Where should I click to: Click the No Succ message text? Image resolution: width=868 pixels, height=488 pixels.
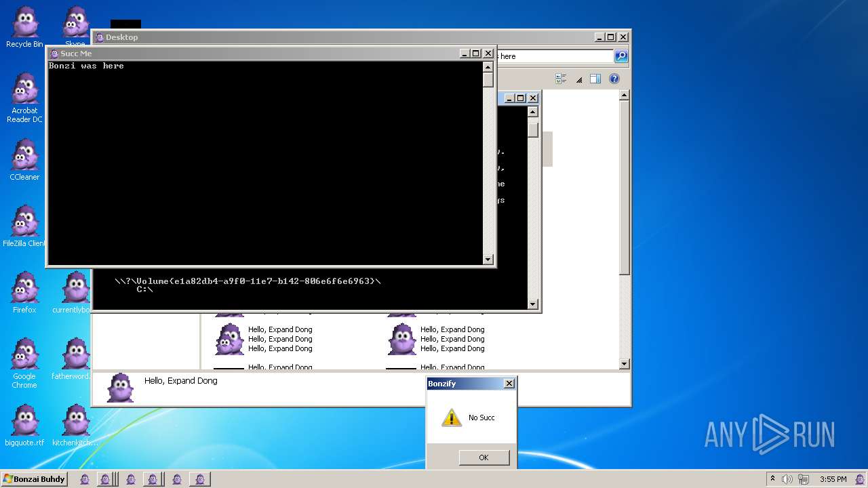pyautogui.click(x=481, y=418)
